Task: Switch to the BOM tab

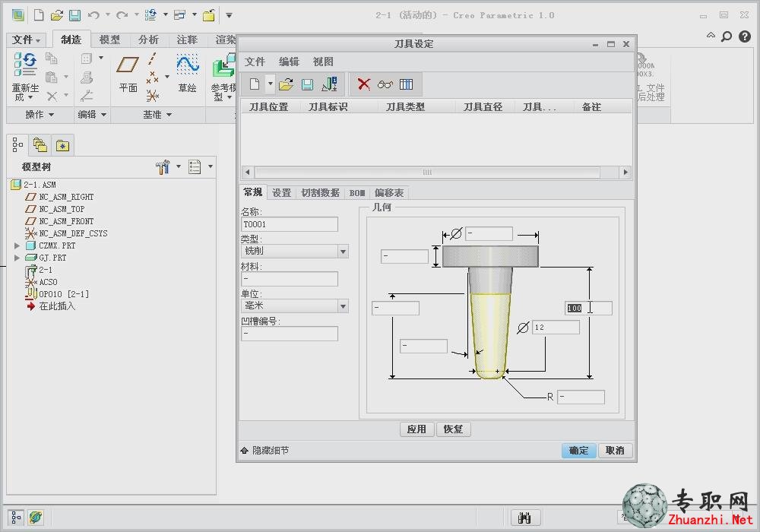Action: [357, 193]
